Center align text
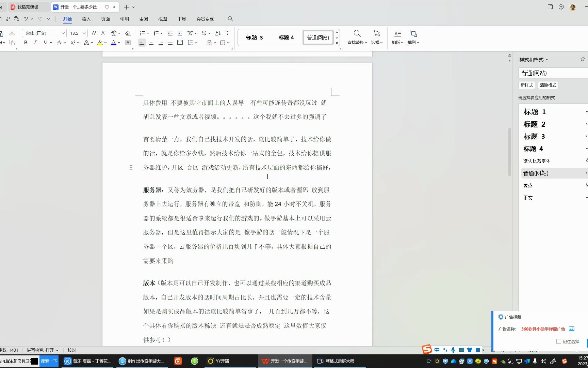 tap(151, 43)
